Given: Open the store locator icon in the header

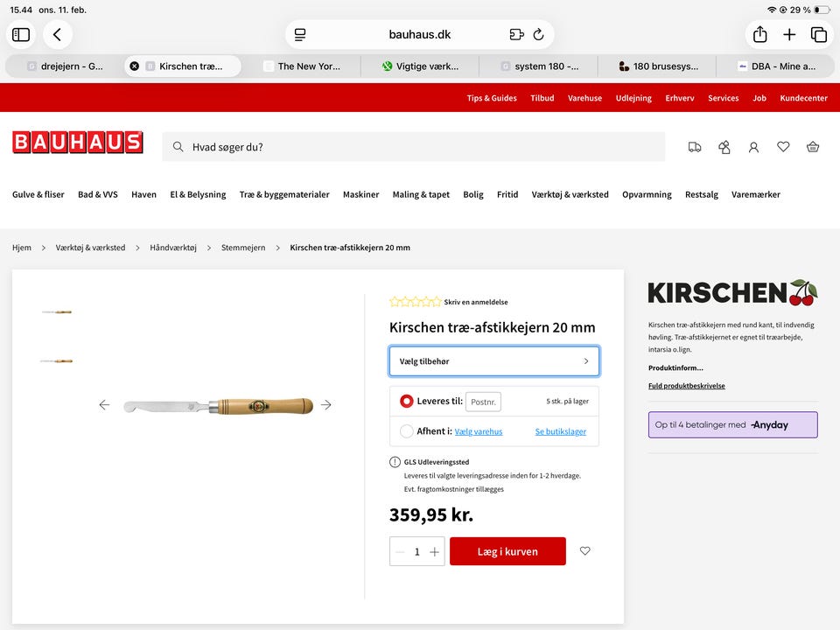Looking at the screenshot, I should tap(724, 147).
